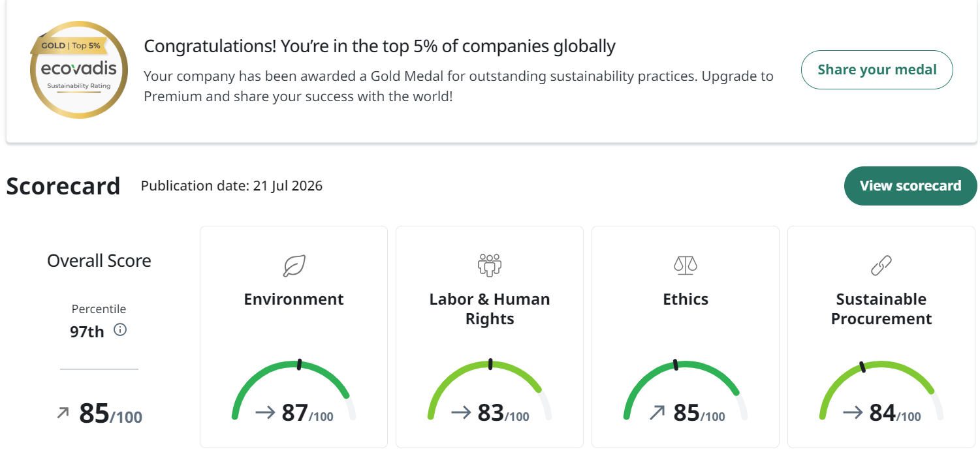Click the Share your medal button

tap(877, 70)
